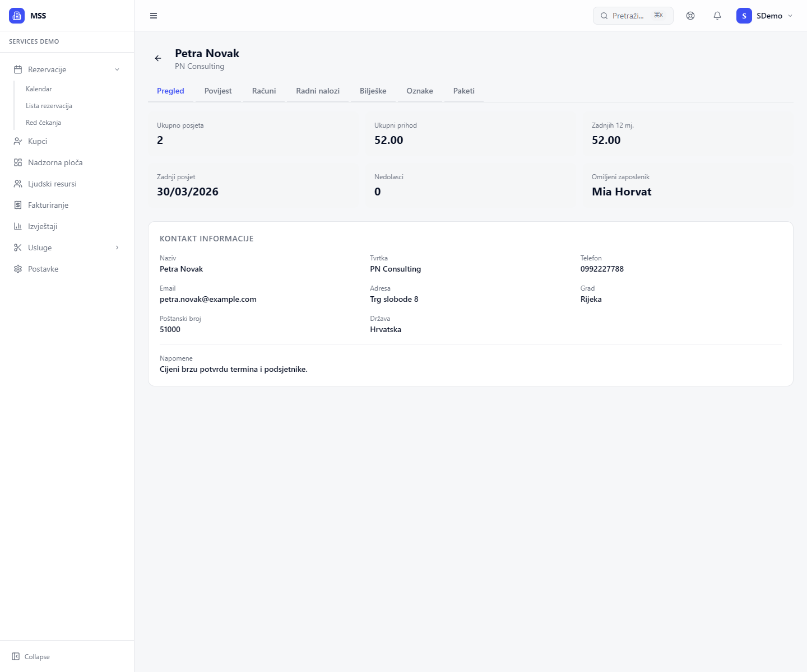Toggle the hamburger menu at top left
The image size is (807, 672).
(x=153, y=16)
